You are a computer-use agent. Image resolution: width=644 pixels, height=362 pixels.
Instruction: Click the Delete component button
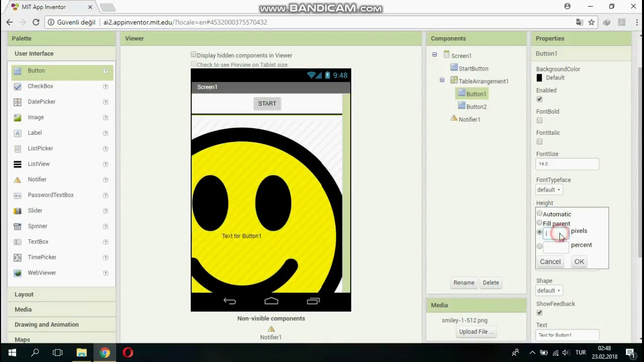pos(491,283)
